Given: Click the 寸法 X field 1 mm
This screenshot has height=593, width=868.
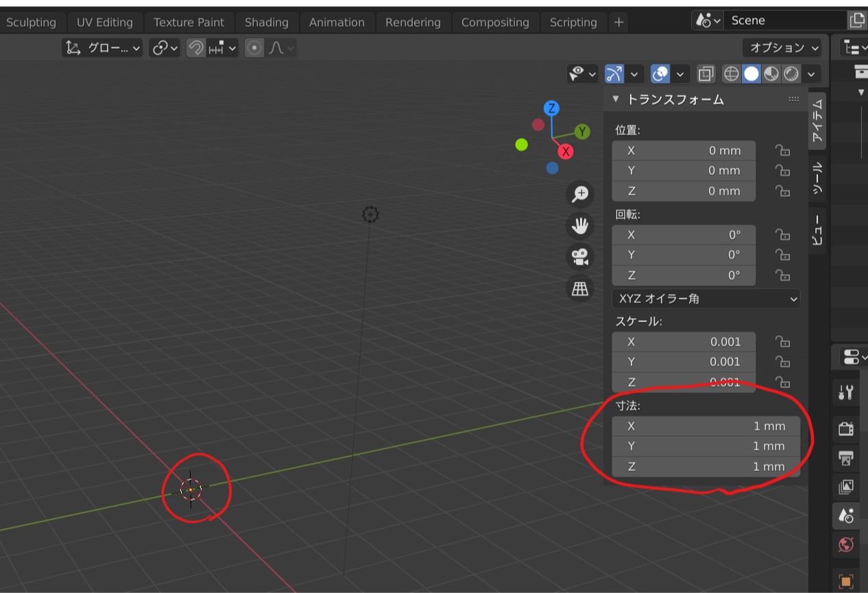Looking at the screenshot, I should (x=706, y=426).
